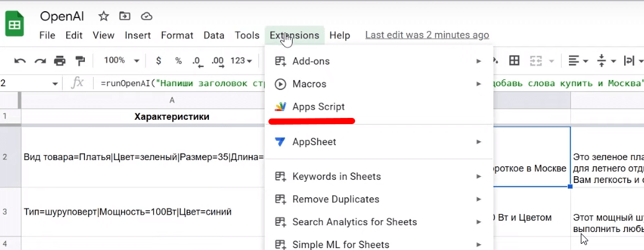Image resolution: width=644 pixels, height=250 pixels.
Task: Format as currency with dollar icon
Action: pyautogui.click(x=159, y=61)
